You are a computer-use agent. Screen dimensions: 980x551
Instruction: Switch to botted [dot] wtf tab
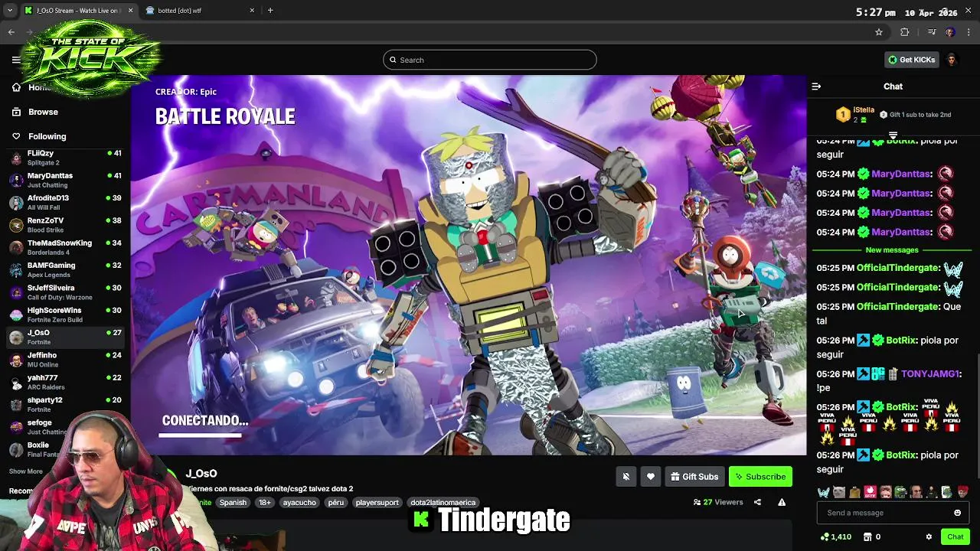pos(201,10)
